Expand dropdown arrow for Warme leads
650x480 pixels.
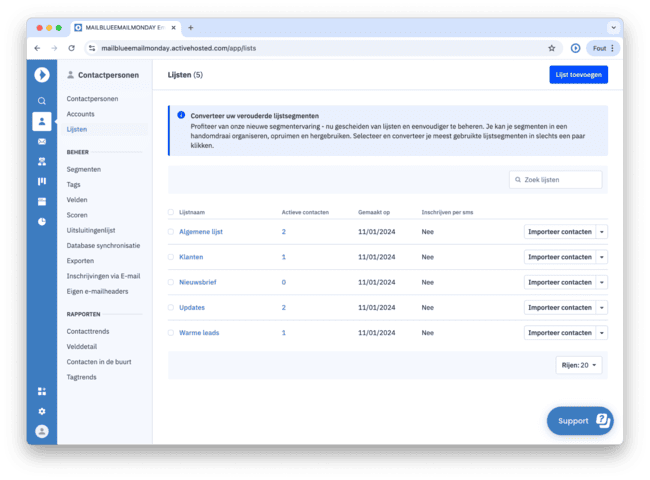[x=602, y=333]
